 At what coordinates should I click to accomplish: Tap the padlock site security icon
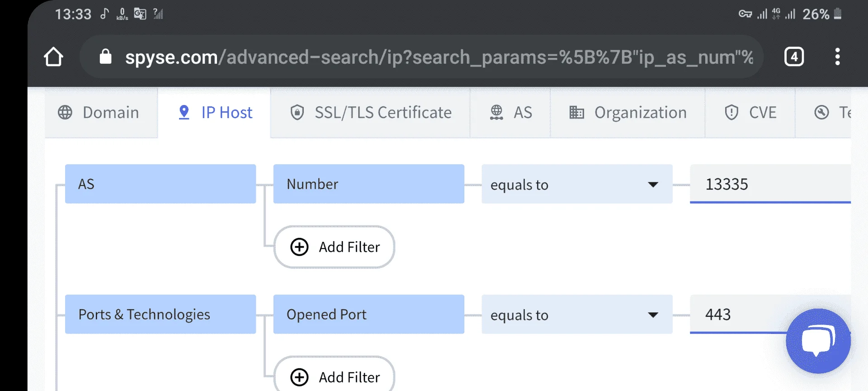pos(105,57)
